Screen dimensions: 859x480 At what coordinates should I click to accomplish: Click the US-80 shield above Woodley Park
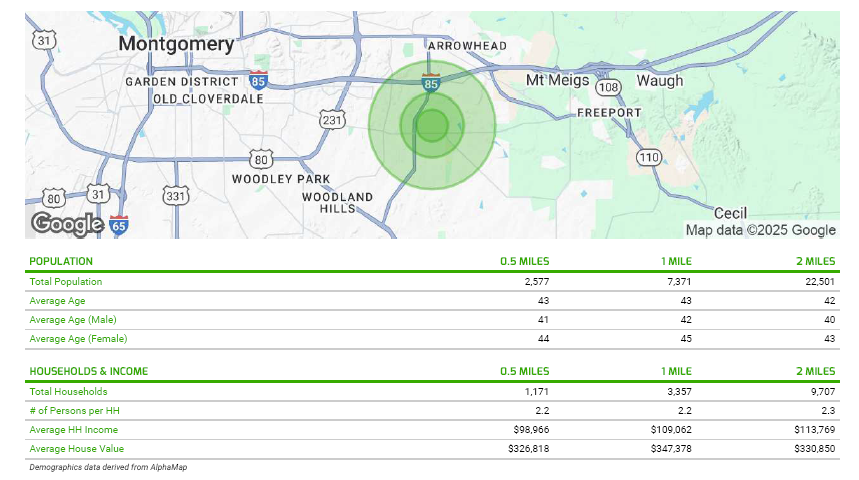click(x=261, y=159)
